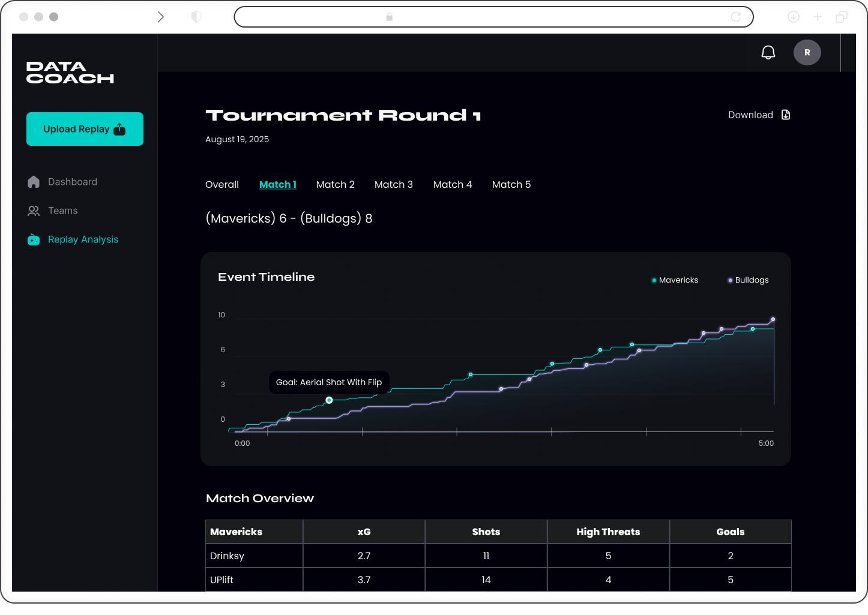Click the Upload Replay button
The width and height of the screenshot is (868, 615).
tap(85, 128)
